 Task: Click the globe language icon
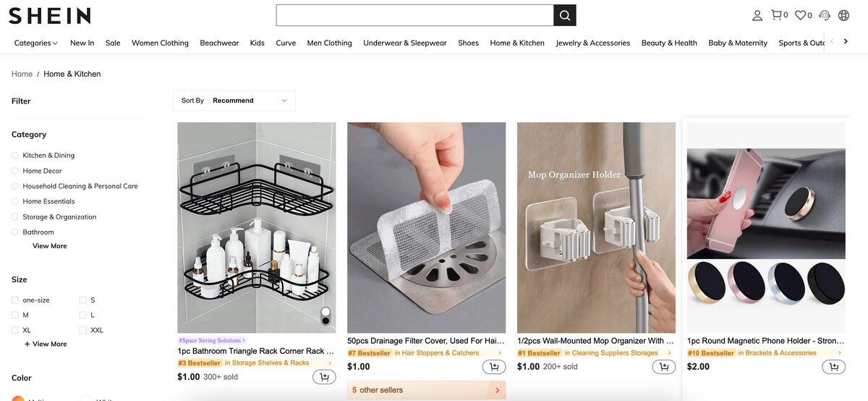pos(843,15)
